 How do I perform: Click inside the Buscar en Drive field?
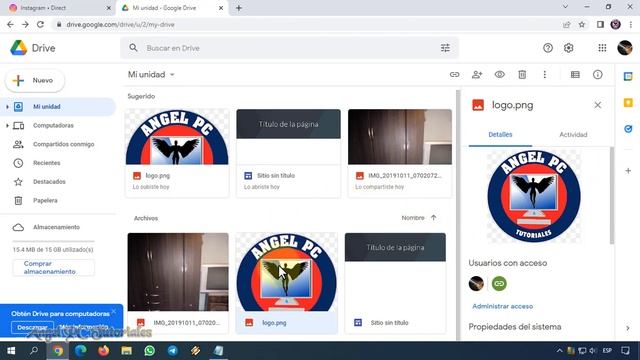(x=290, y=48)
